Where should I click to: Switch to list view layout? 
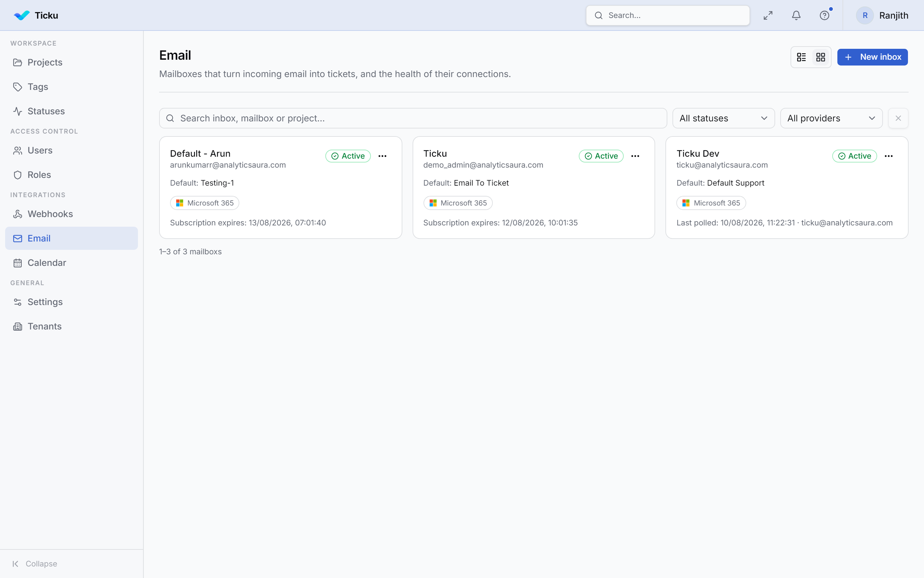[x=801, y=57]
